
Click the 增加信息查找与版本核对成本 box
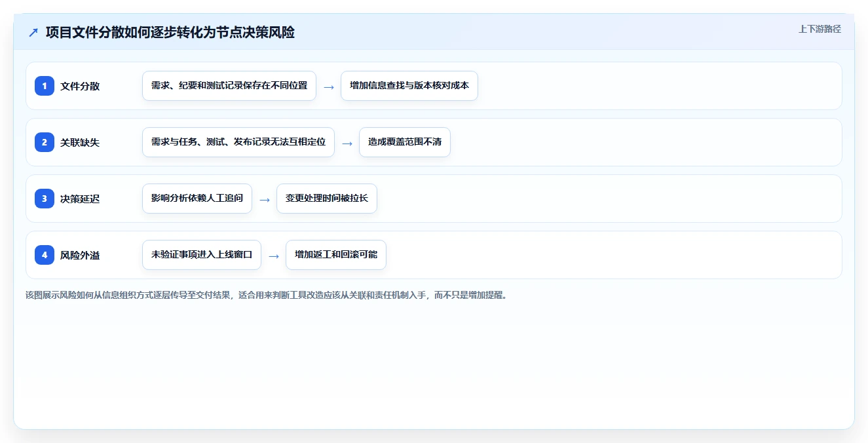[x=409, y=86]
